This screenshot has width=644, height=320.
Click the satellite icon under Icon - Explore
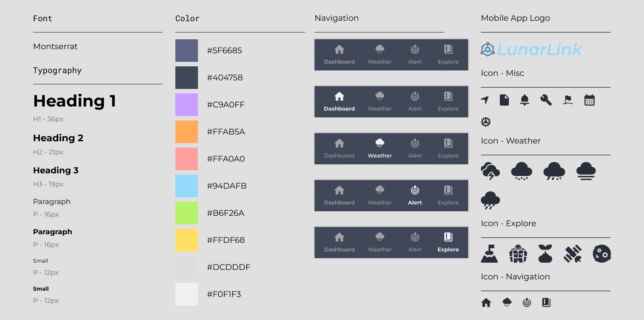pyautogui.click(x=573, y=254)
